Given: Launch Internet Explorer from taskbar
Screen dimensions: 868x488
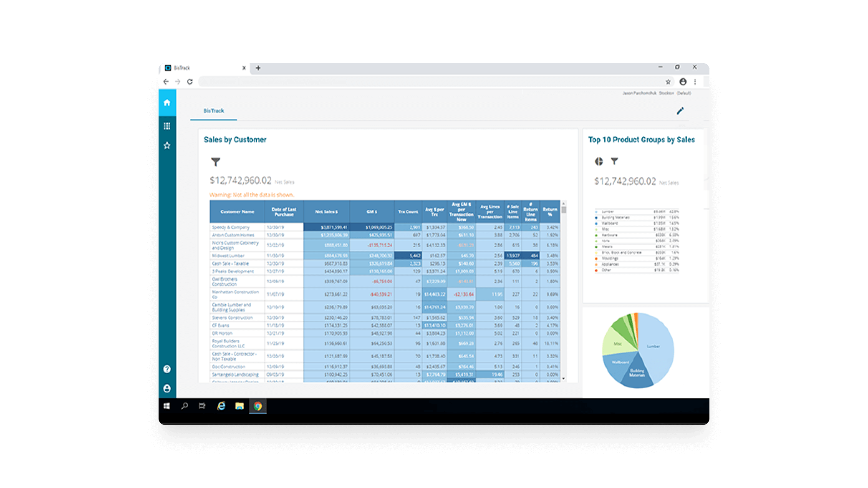Looking at the screenshot, I should [221, 406].
